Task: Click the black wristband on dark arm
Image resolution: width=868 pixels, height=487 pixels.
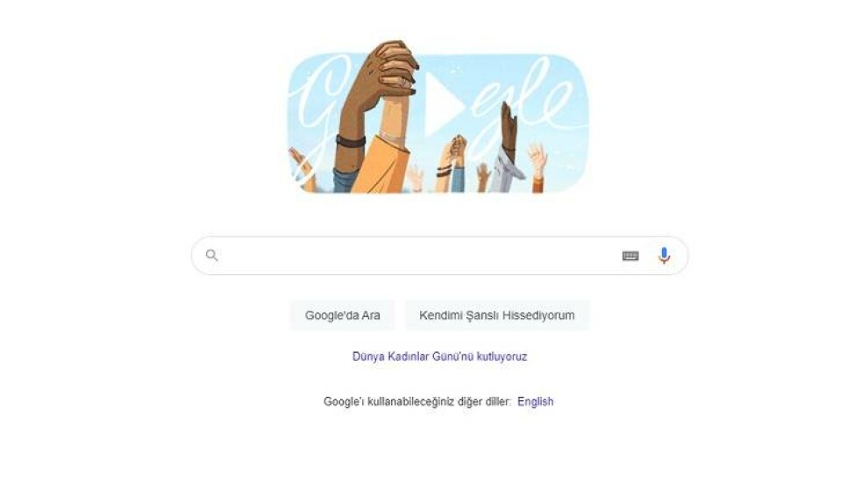Action: [351, 140]
